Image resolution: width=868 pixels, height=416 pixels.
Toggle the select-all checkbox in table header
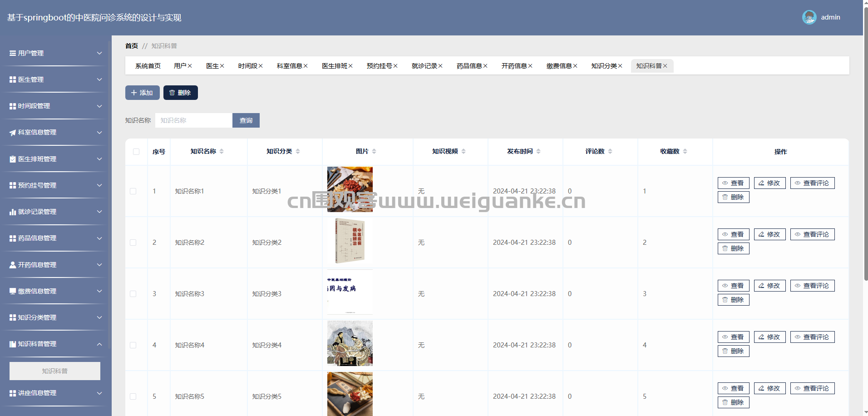136,152
